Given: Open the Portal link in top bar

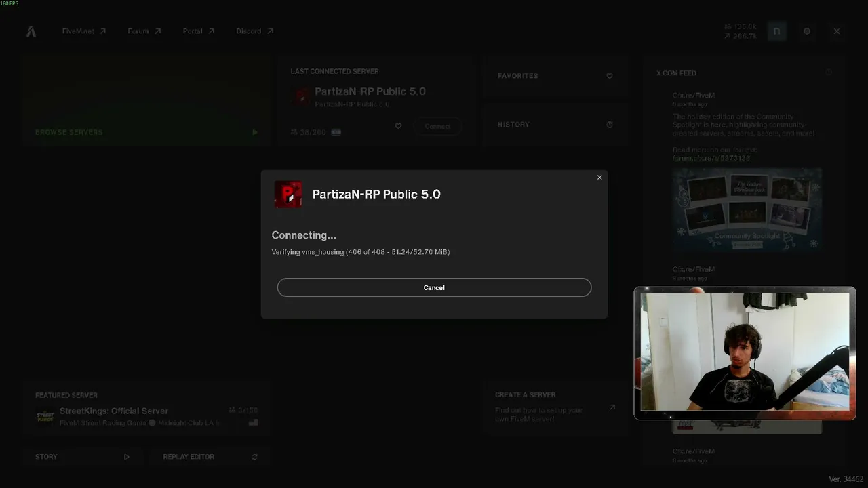Looking at the screenshot, I should [199, 31].
